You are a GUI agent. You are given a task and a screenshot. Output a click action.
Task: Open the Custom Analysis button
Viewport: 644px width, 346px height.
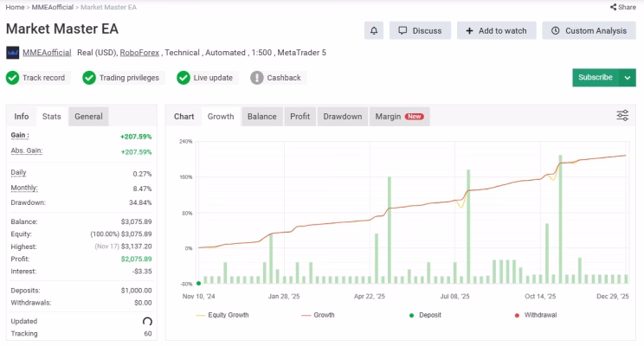[x=589, y=31]
